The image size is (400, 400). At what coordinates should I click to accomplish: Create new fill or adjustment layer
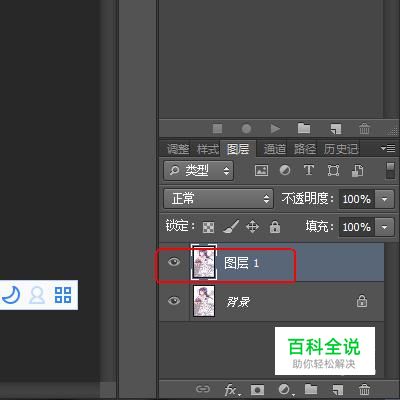tap(285, 389)
